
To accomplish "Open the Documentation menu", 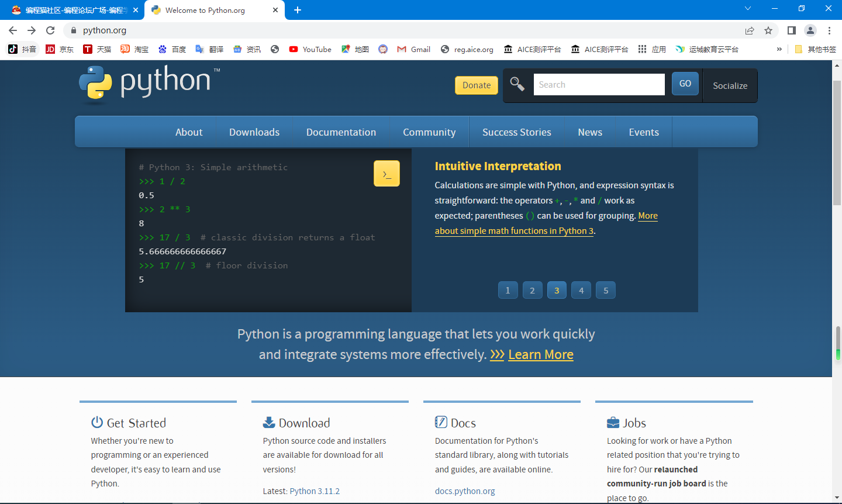I will coord(341,132).
